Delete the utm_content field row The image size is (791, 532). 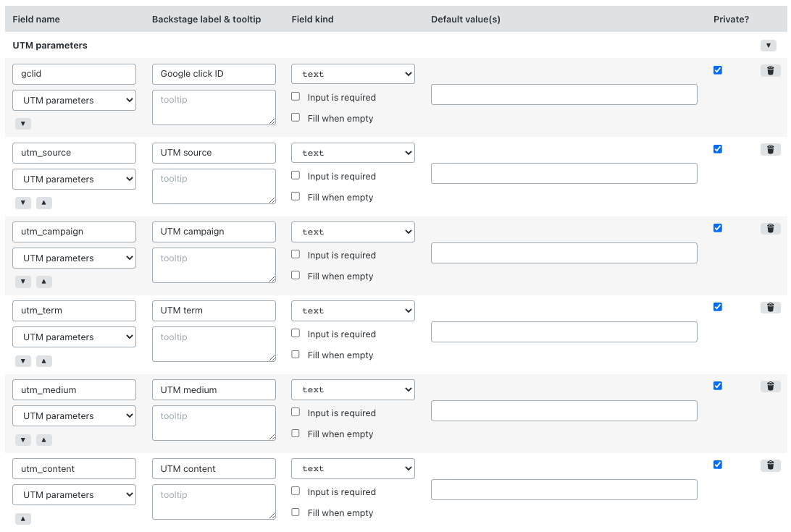point(770,465)
